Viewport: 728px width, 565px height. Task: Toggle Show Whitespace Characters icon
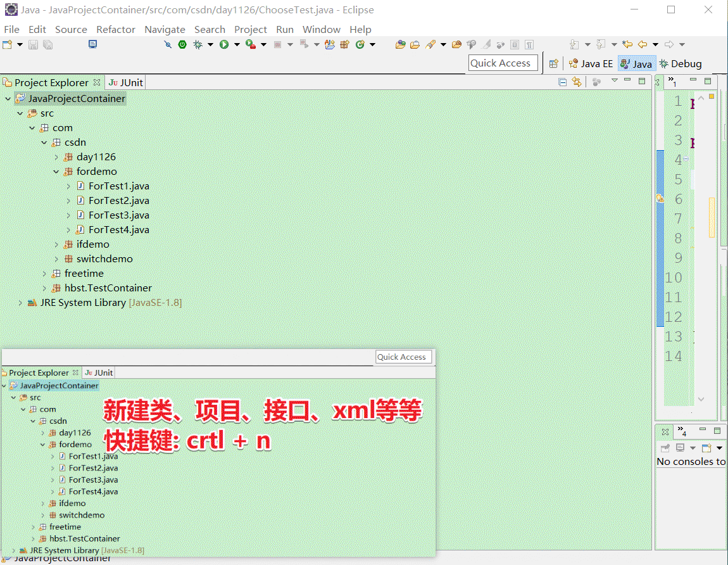pos(529,44)
